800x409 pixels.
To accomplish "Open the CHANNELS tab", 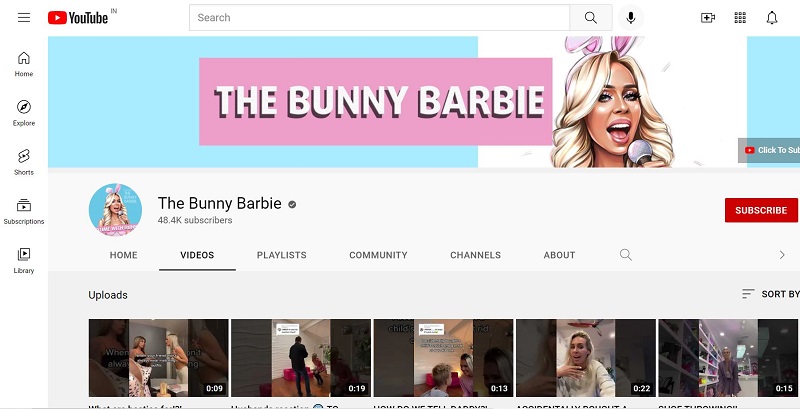I will click(476, 255).
